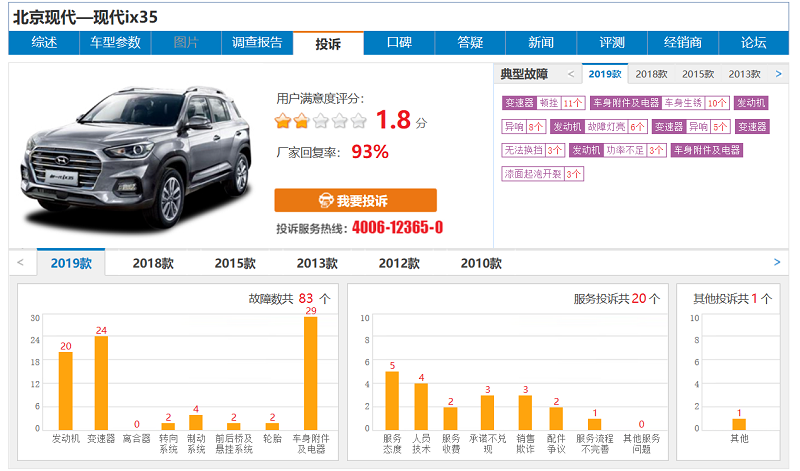Image resolution: width=800 pixels, height=471 pixels.
Task: Click right arrow in 典型故障 panel header
Action: (x=779, y=75)
